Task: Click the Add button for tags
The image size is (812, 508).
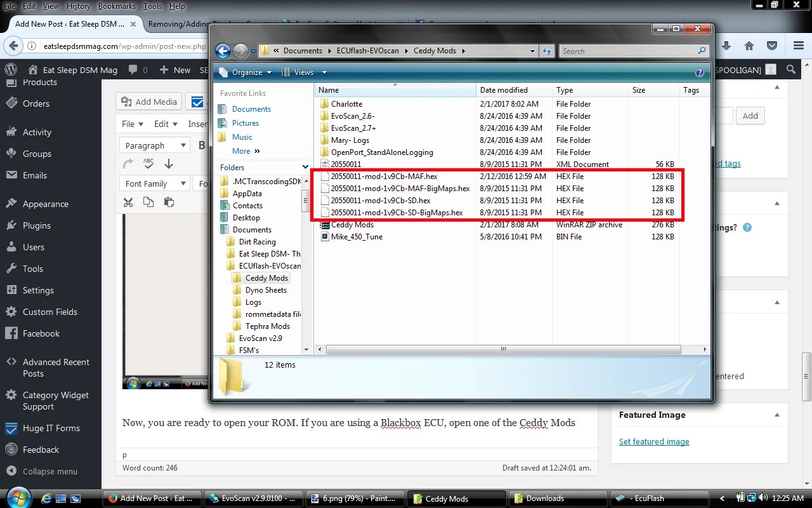Action: (750, 116)
